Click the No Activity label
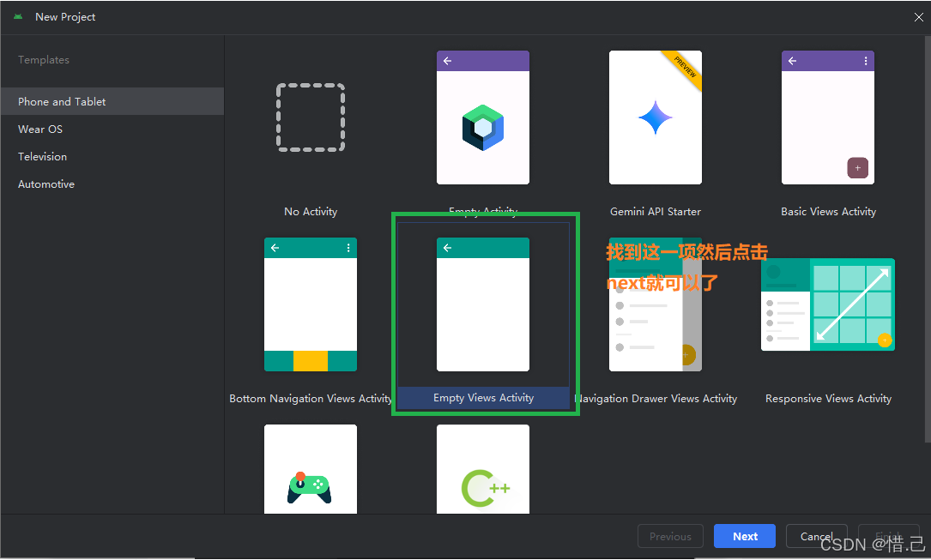This screenshot has height=560, width=931. pos(311,212)
